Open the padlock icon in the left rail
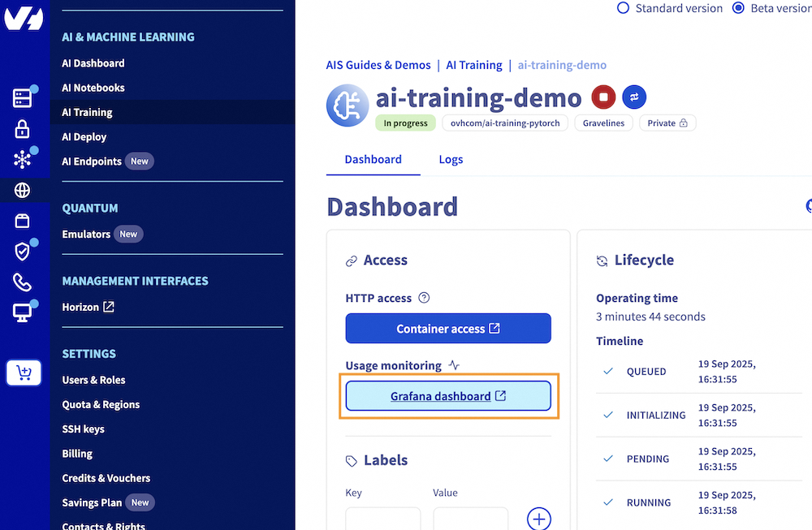 (x=23, y=129)
